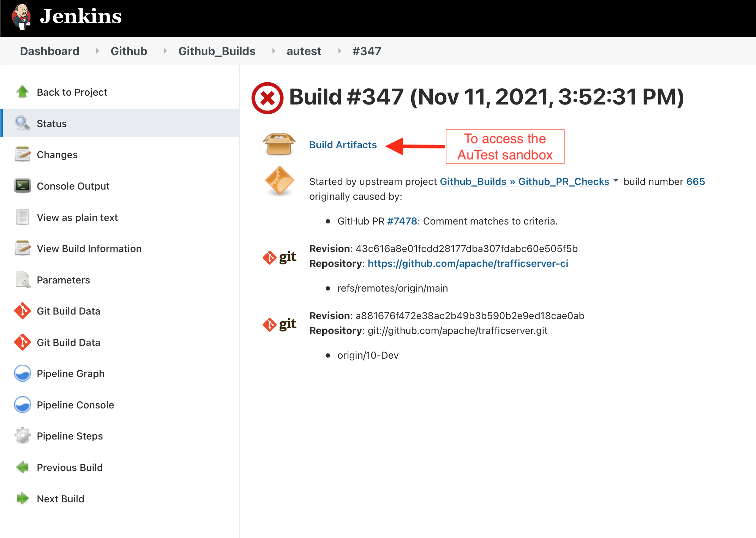756x538 pixels.
Task: Open the Back to Project link
Action: pos(72,92)
